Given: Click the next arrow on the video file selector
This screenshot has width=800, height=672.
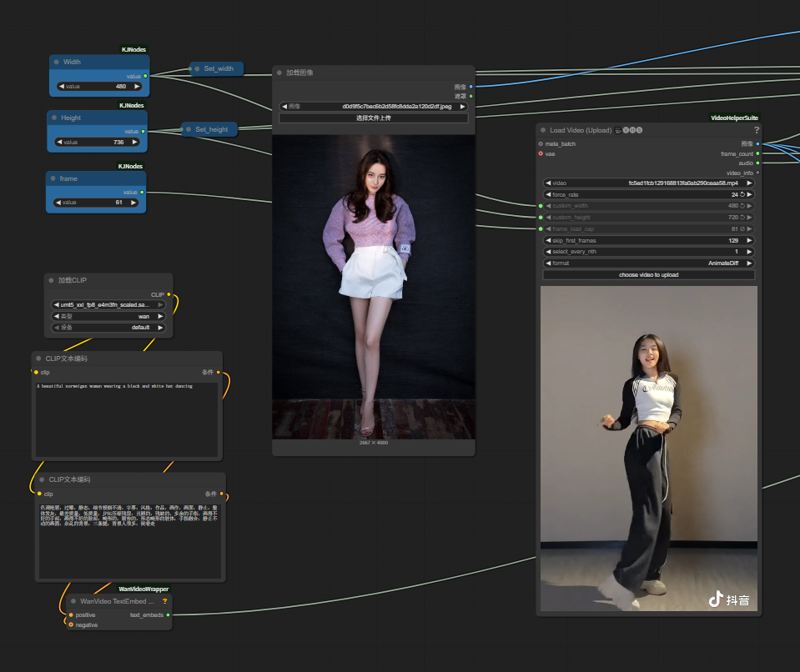Looking at the screenshot, I should [749, 183].
